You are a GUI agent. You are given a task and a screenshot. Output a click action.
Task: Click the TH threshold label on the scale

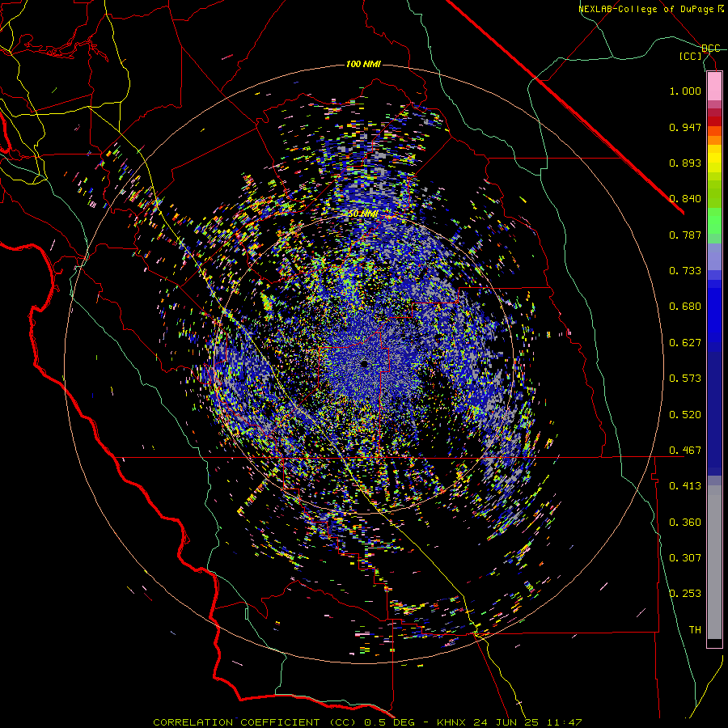(x=695, y=630)
